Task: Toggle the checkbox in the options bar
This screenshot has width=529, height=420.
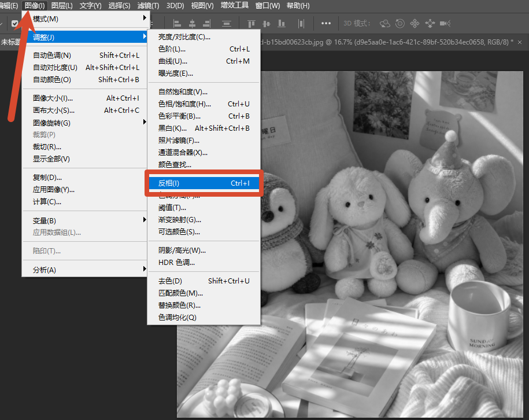Action: 15,23
